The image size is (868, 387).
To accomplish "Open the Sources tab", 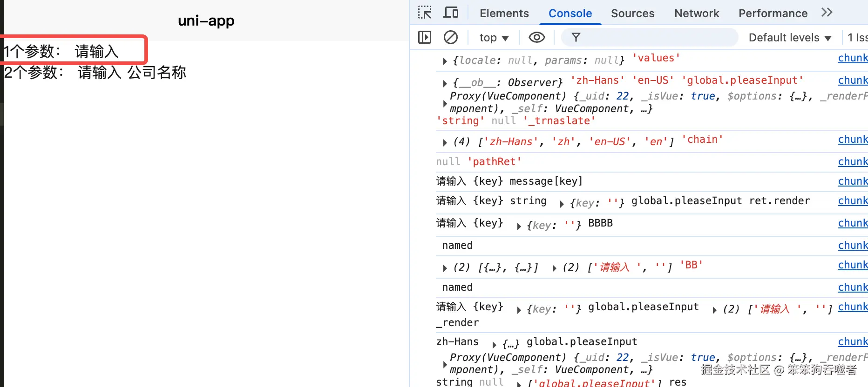I will (632, 13).
